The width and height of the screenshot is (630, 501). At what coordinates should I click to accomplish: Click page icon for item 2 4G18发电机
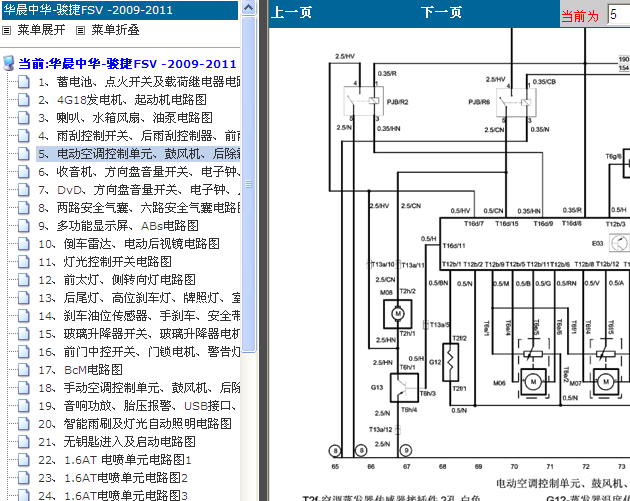[x=24, y=100]
